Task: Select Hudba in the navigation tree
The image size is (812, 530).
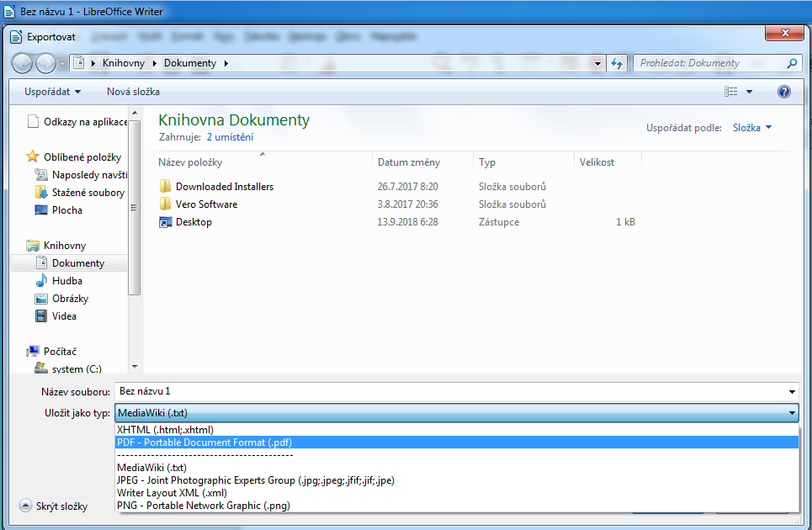Action: tap(67, 281)
